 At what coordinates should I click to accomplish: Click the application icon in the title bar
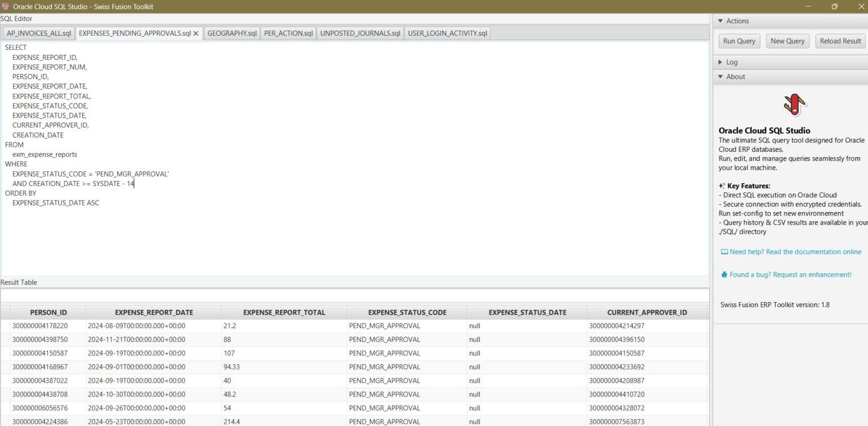tap(6, 6)
